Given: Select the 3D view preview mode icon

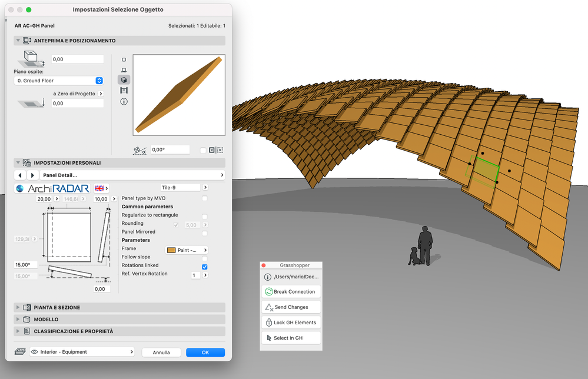Looking at the screenshot, I should (x=124, y=80).
